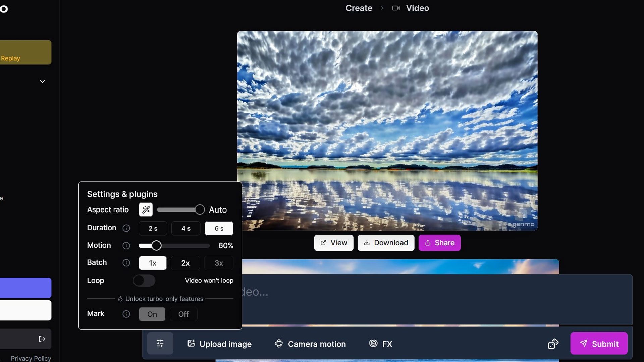The image size is (644, 362).
Task: Drag the Motion slider to adjust
Action: (x=156, y=246)
